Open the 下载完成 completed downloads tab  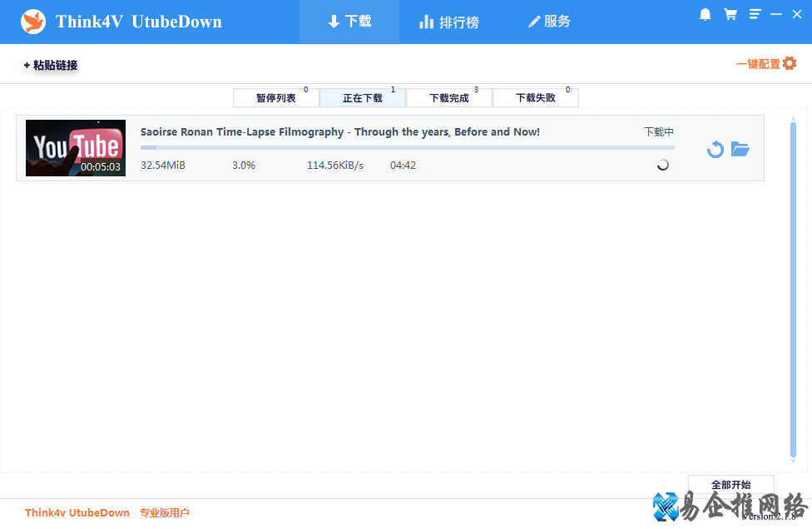tap(448, 97)
